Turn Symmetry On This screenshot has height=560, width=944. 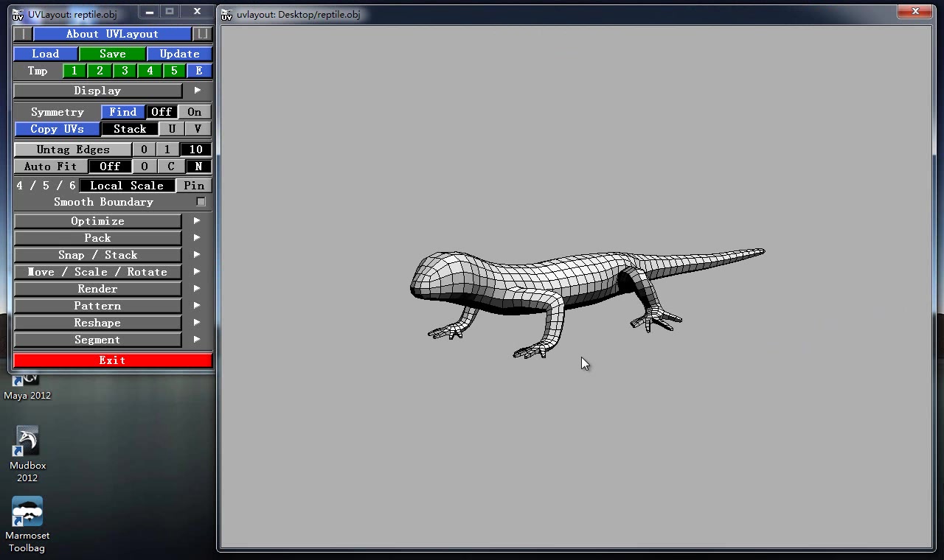pos(194,112)
